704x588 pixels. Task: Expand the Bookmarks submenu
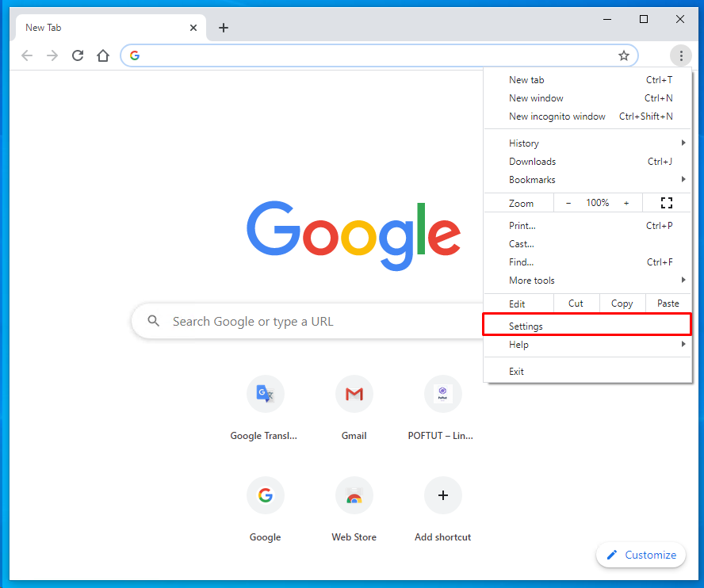pyautogui.click(x=587, y=180)
